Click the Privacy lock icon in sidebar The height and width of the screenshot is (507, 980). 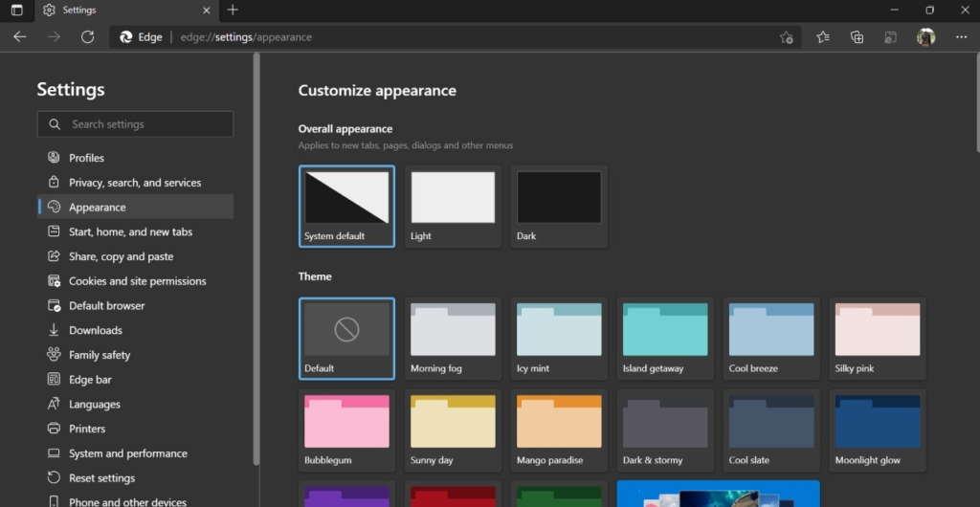pos(54,183)
